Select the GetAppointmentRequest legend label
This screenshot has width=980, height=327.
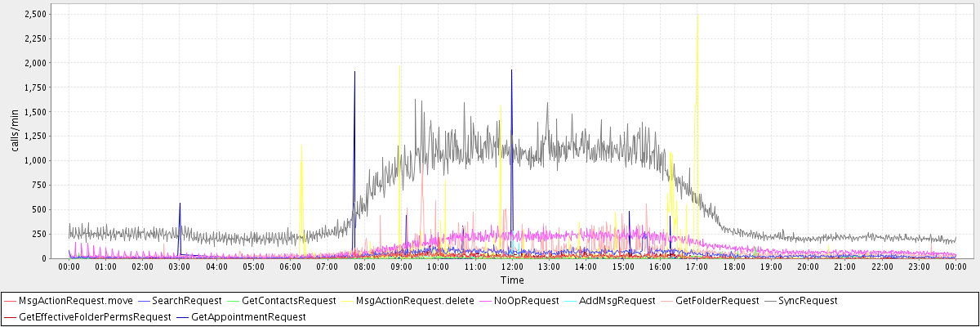(247, 316)
